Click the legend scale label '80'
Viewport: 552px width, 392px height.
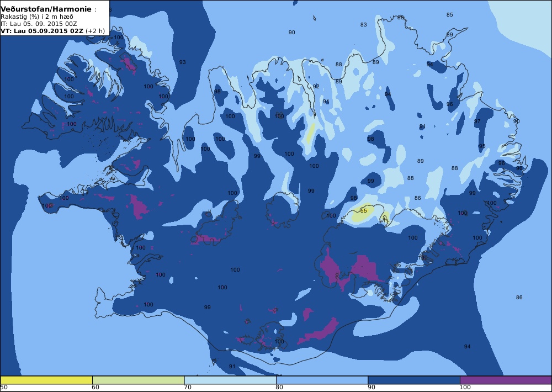point(279,388)
